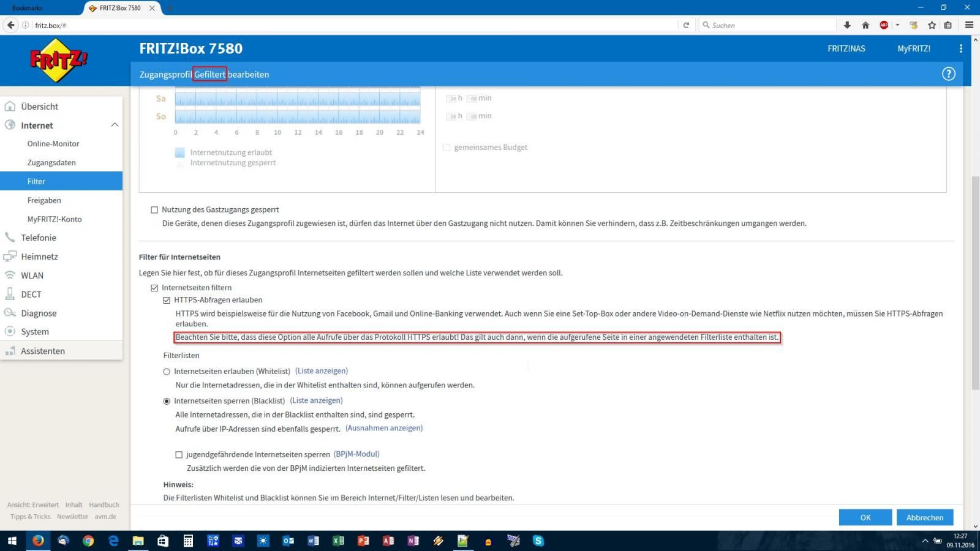The width and height of the screenshot is (980, 551).
Task: Select Filter in the sidebar
Action: [x=61, y=181]
